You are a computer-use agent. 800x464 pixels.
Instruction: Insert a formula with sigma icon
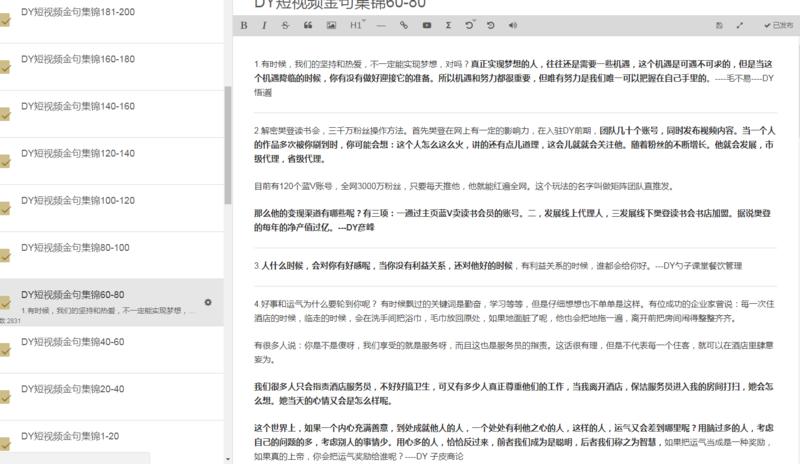[x=448, y=25]
